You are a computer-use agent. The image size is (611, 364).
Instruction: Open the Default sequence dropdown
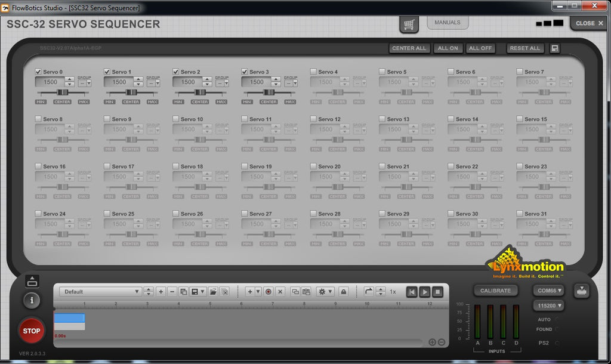pyautogui.click(x=100, y=292)
